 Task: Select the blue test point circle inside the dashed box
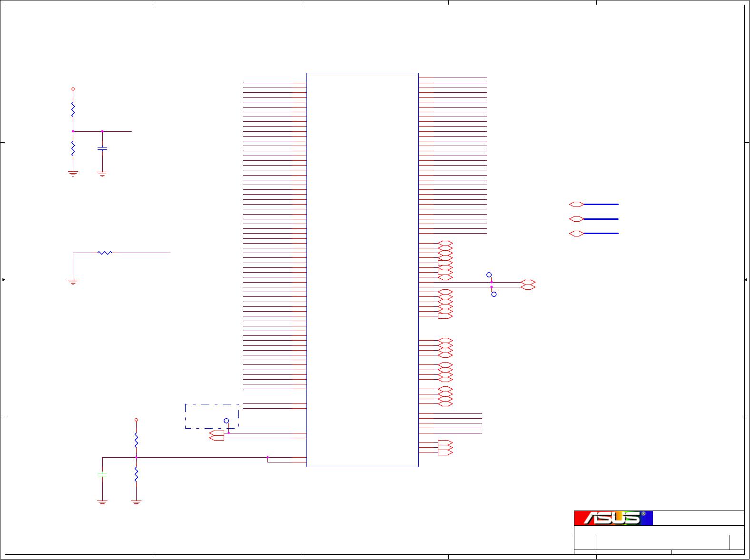click(x=227, y=421)
